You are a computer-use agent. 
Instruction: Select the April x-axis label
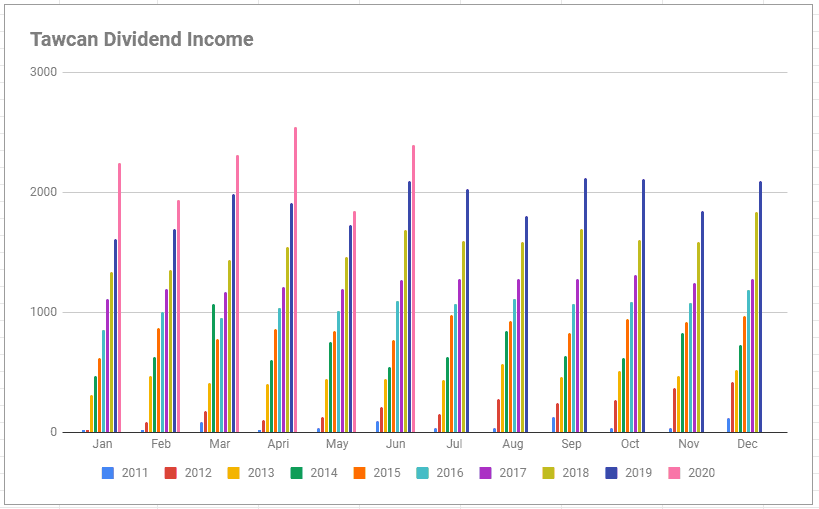(278, 444)
